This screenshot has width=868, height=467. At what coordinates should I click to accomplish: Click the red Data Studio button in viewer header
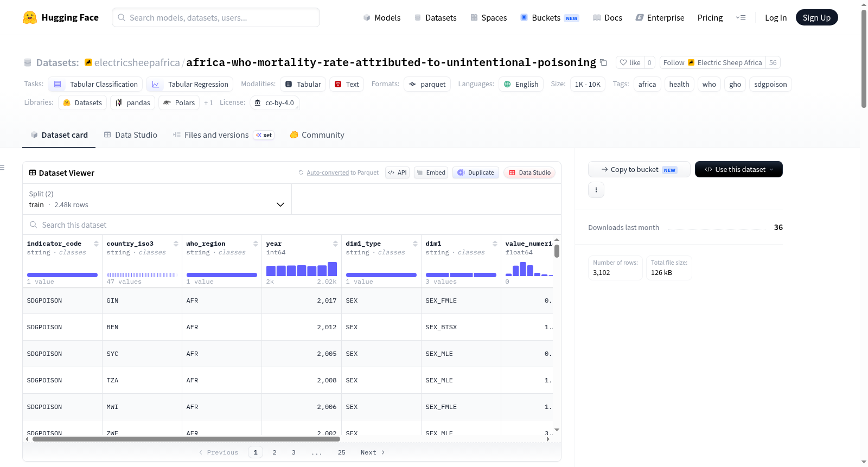click(529, 172)
